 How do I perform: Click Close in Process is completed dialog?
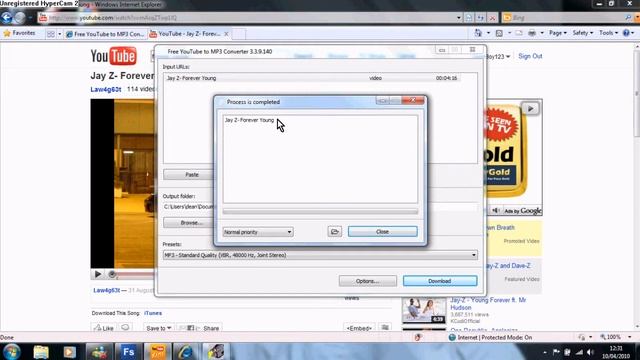pyautogui.click(x=382, y=232)
